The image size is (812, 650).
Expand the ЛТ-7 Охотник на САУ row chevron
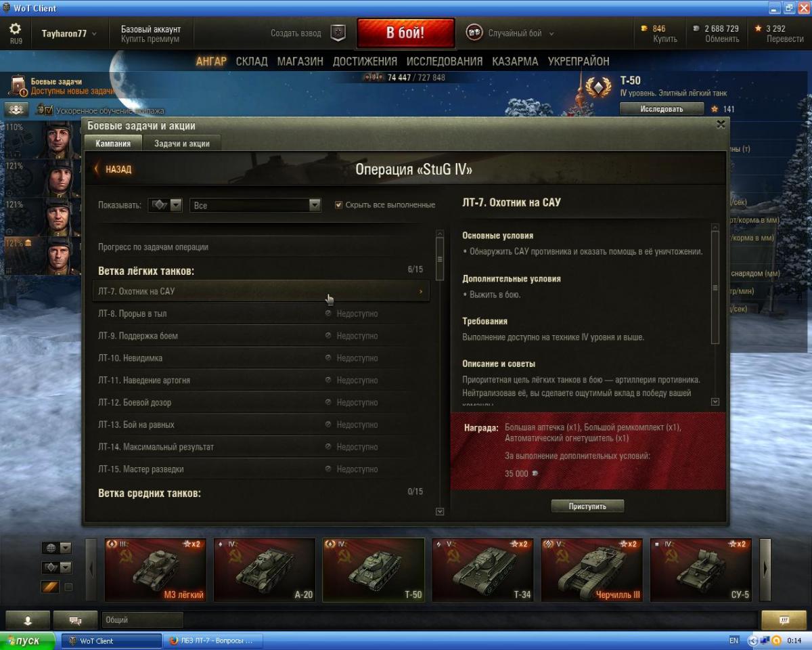[x=421, y=291]
